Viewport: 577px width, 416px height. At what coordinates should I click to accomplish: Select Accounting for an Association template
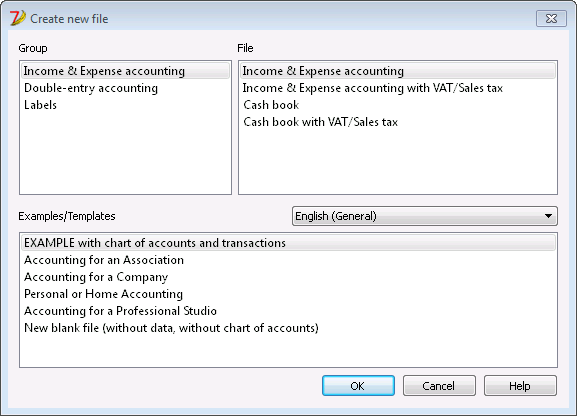[104, 260]
